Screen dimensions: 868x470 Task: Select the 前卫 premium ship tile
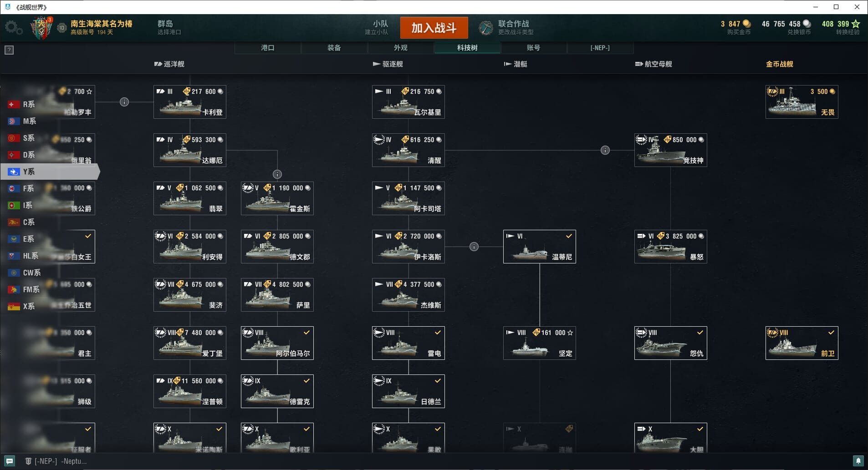click(x=802, y=343)
